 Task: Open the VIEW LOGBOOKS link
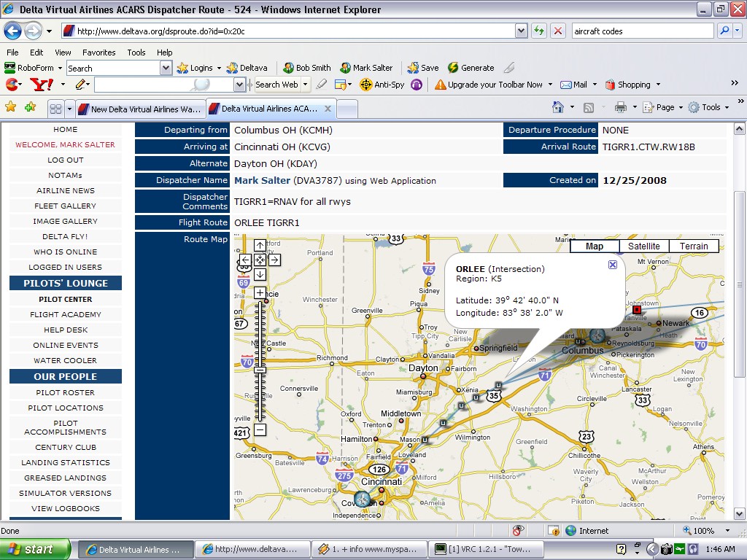pyautogui.click(x=65, y=508)
